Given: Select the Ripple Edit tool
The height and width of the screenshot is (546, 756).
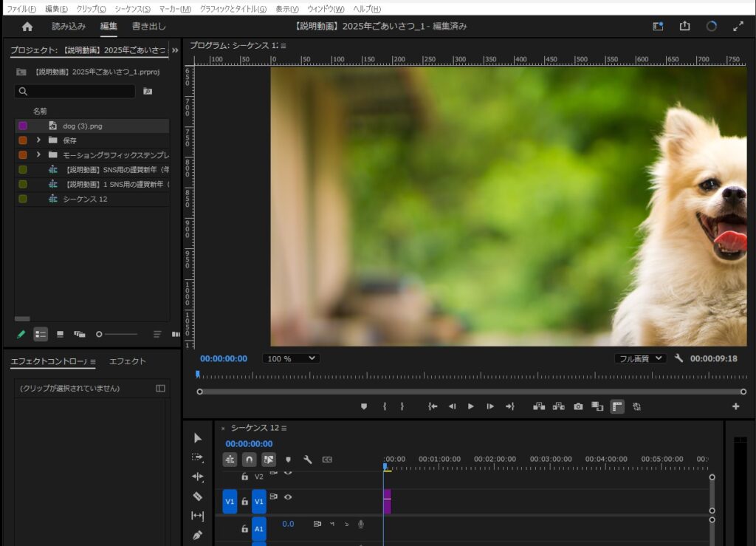Looking at the screenshot, I should click(x=198, y=477).
